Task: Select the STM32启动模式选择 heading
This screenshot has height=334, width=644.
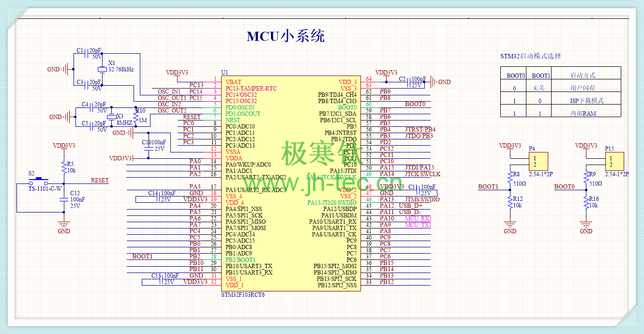Action: 531,56
